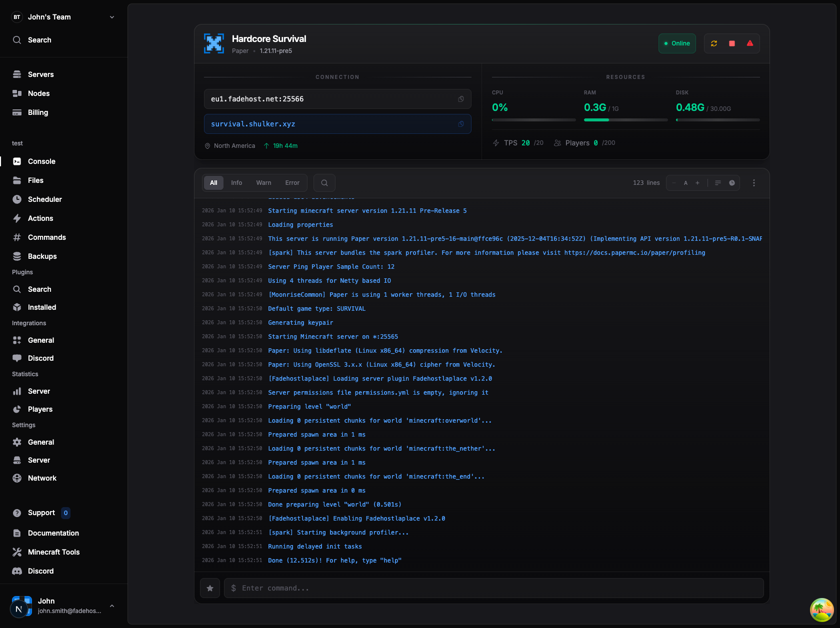
Task: Open Network settings
Action: [x=63, y=478]
